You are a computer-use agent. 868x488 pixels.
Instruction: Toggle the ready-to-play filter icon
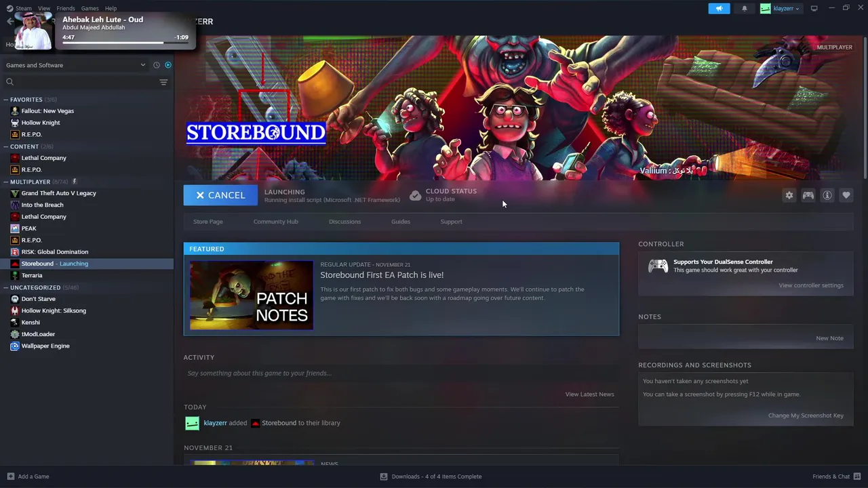click(x=168, y=65)
